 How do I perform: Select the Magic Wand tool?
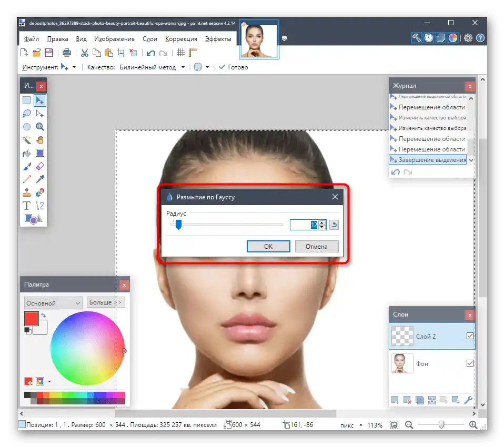pos(27,140)
